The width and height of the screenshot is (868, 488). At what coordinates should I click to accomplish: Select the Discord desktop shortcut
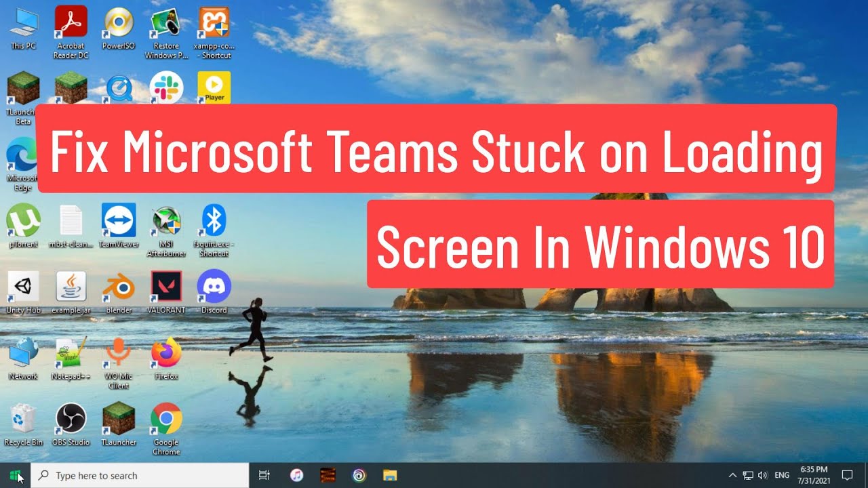tap(214, 292)
